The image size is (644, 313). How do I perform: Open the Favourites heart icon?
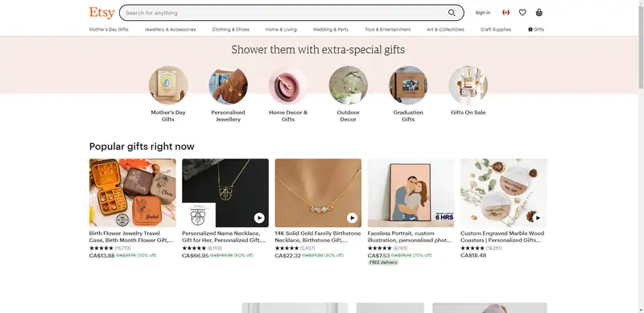click(x=522, y=13)
